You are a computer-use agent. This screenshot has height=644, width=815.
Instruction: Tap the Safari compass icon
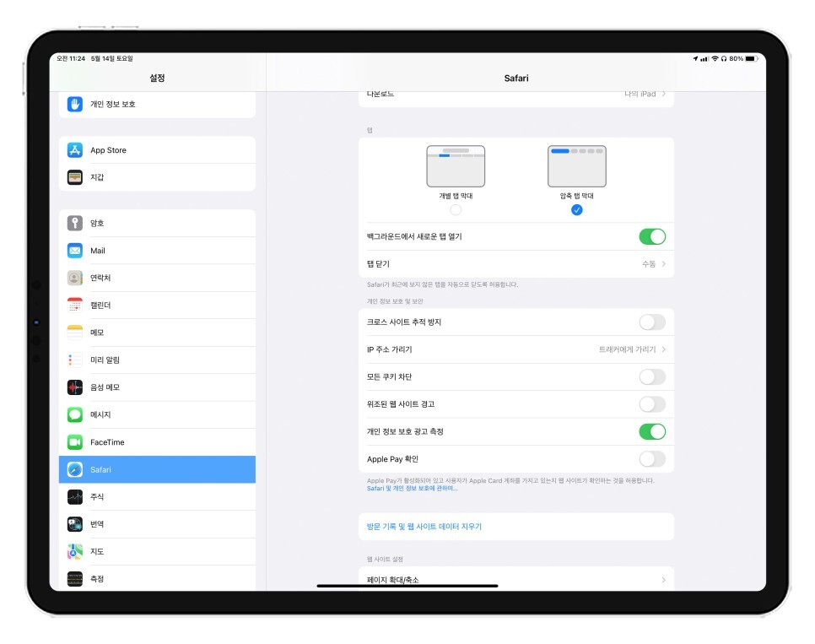75,470
